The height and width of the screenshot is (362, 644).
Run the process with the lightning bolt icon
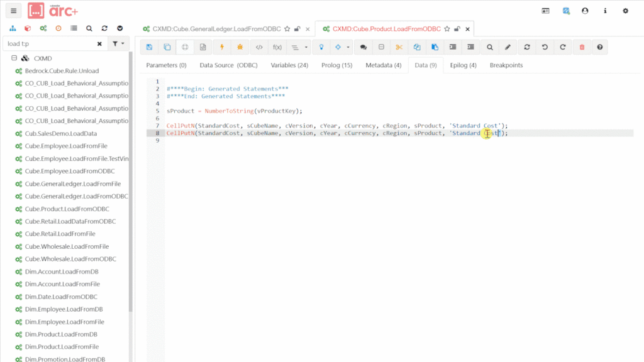pyautogui.click(x=221, y=47)
